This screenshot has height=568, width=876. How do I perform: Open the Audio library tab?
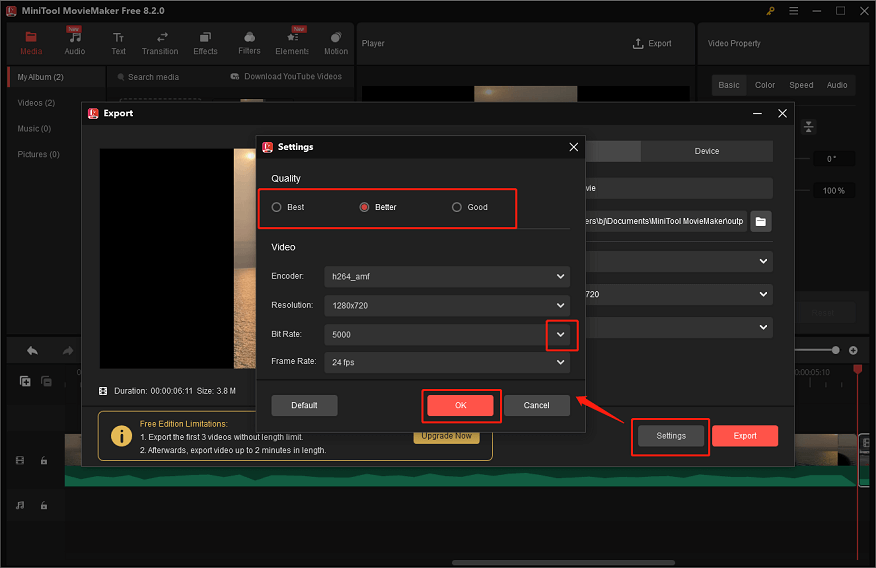(74, 43)
